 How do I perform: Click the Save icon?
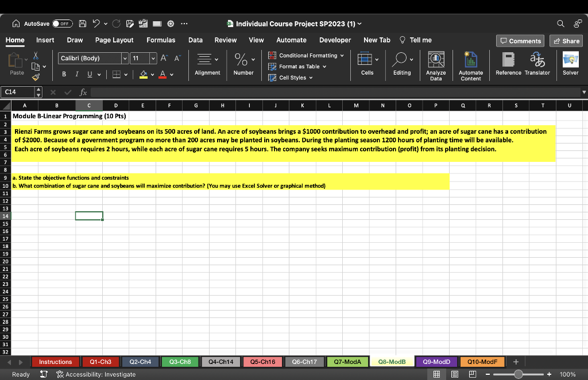click(x=83, y=24)
